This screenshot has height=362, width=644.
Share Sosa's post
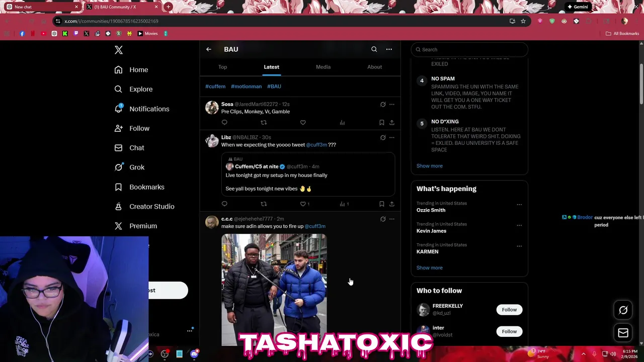(392, 122)
